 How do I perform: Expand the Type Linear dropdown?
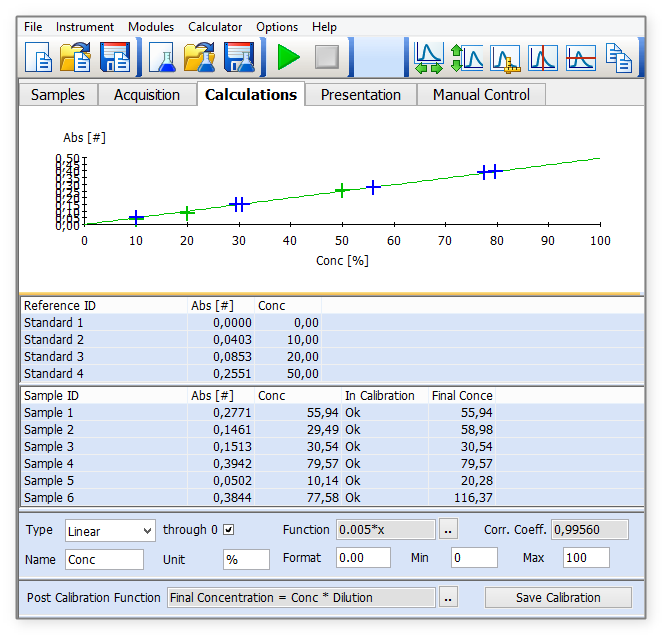[110, 531]
